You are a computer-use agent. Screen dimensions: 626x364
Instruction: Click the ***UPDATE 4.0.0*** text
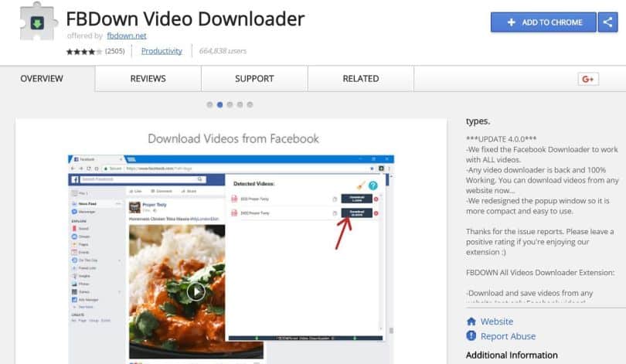coord(501,139)
